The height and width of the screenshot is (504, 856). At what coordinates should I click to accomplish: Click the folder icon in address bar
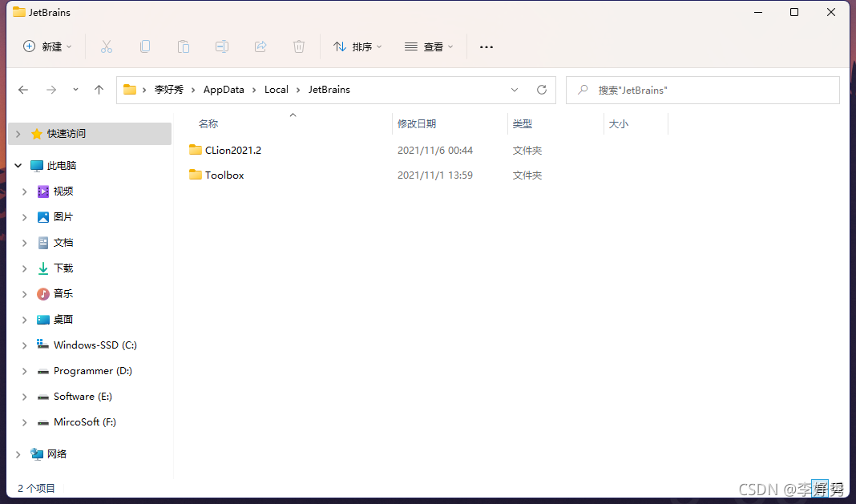click(x=129, y=90)
